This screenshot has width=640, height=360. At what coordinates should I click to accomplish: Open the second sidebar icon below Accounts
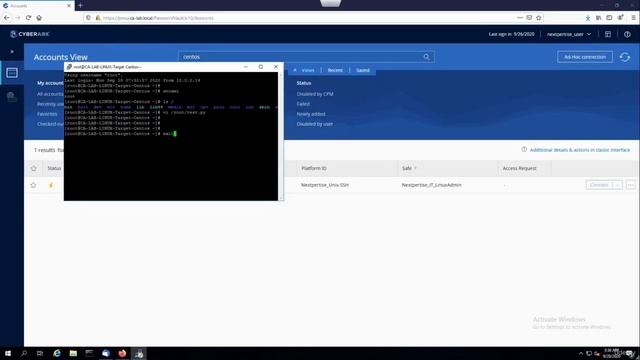point(12,96)
